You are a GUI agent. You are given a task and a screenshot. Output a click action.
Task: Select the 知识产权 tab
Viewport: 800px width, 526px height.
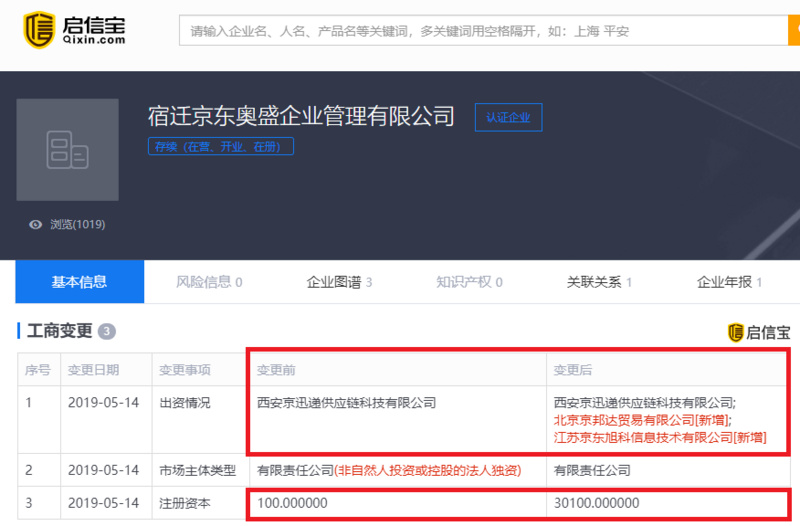click(469, 282)
